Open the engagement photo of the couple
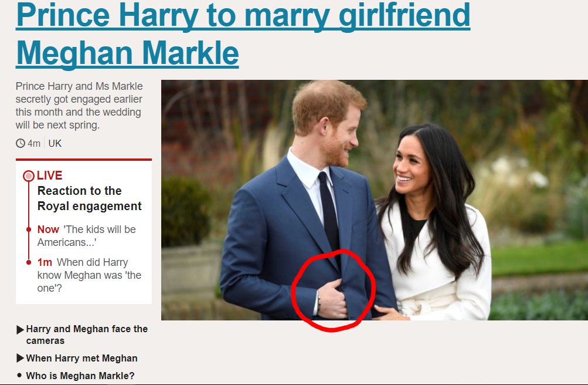This screenshot has width=588, height=385. 374,200
